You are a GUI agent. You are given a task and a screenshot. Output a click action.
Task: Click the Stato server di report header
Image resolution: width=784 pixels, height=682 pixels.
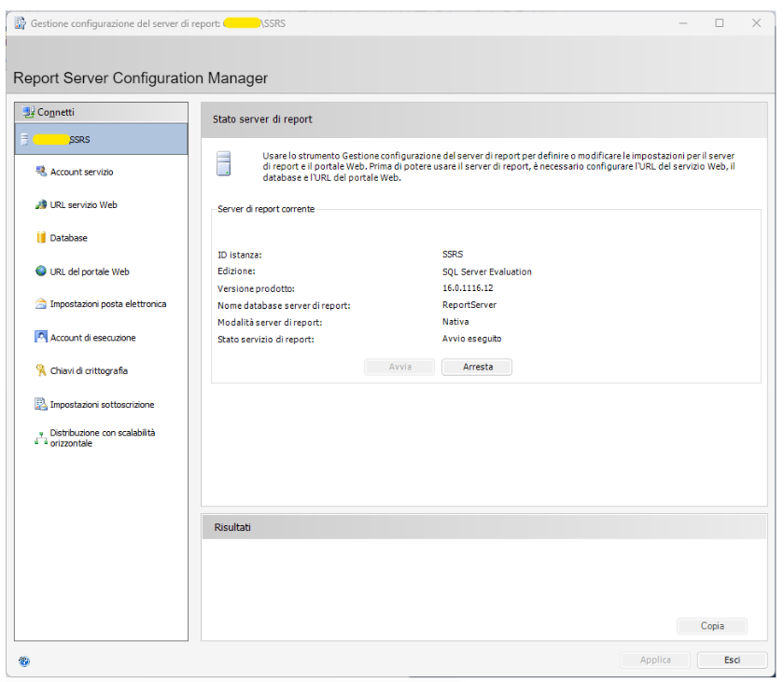coord(484,120)
